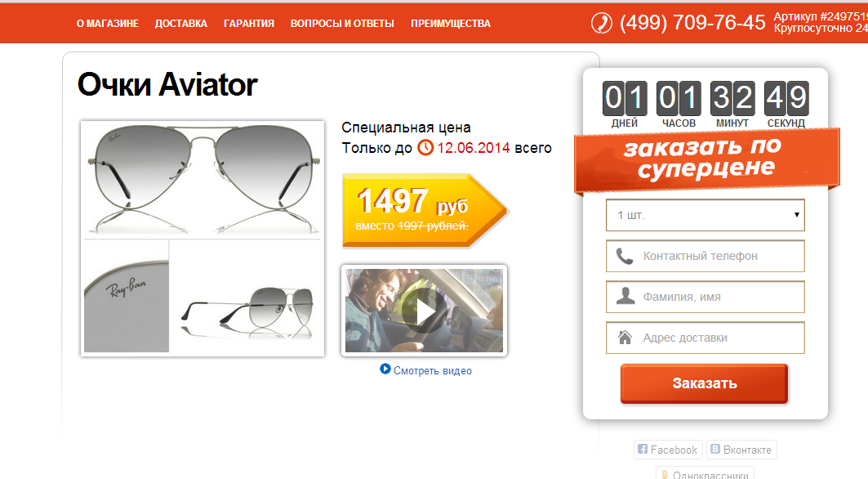Click the house icon in the Адрес доставки field
Image resolution: width=868 pixels, height=479 pixels.
pos(625,337)
